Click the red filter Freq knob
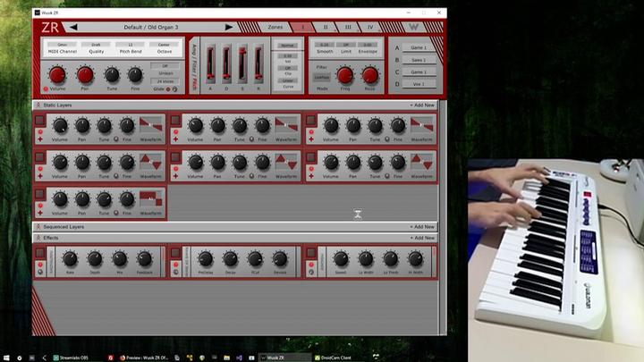Image resolution: width=644 pixels, height=362 pixels. (345, 75)
